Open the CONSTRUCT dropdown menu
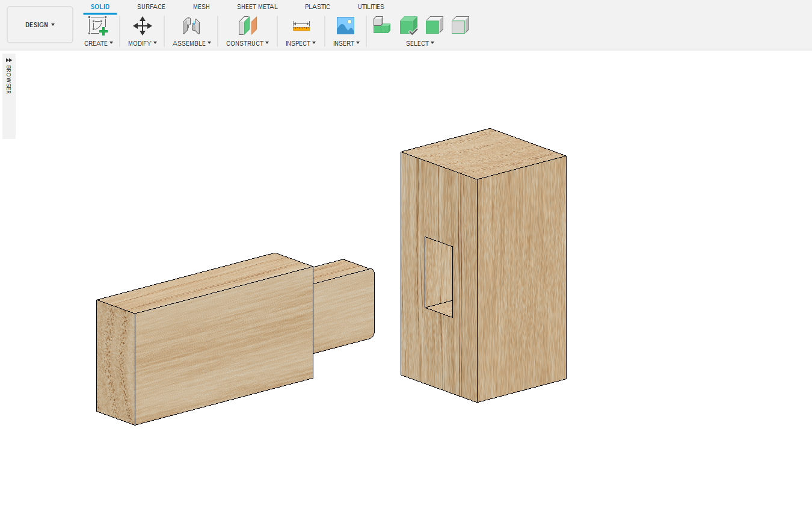The height and width of the screenshot is (517, 812). coord(247,43)
